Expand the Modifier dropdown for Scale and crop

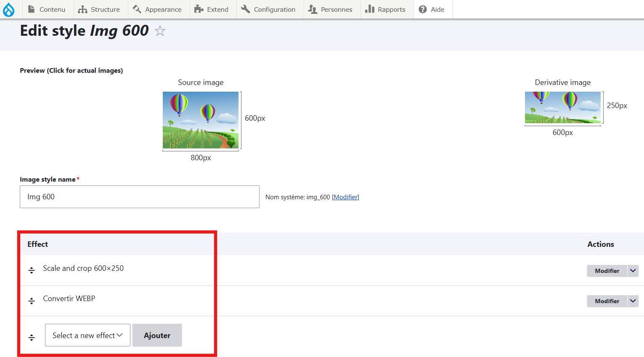(x=633, y=270)
